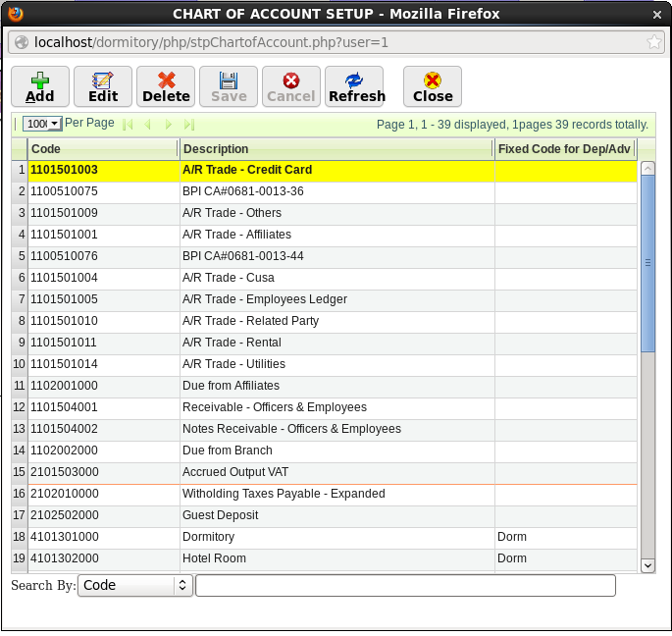Sort by the Description column header
672x636 pixels.
336,149
